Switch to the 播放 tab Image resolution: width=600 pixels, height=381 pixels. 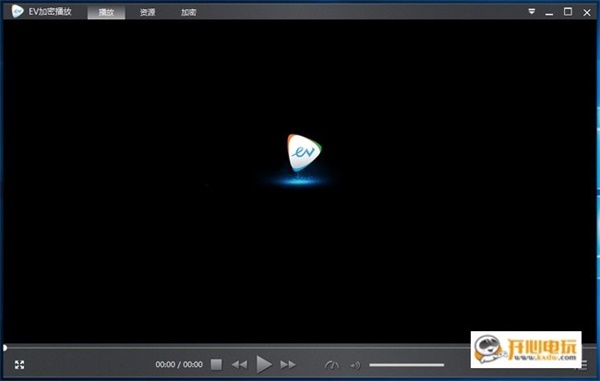(x=106, y=12)
